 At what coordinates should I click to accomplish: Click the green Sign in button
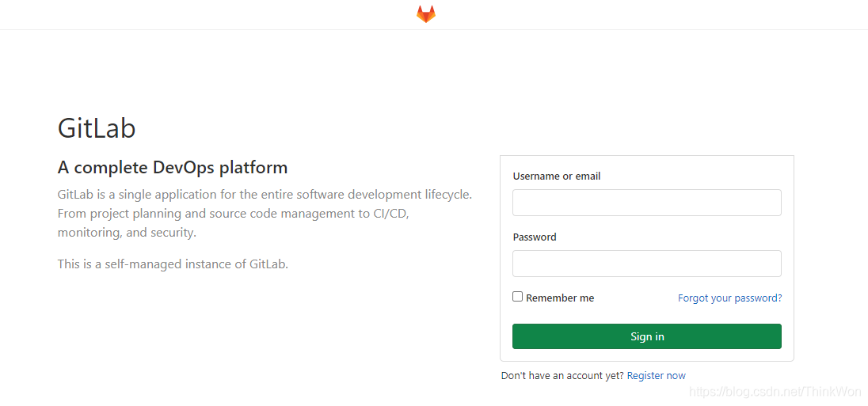coord(646,336)
